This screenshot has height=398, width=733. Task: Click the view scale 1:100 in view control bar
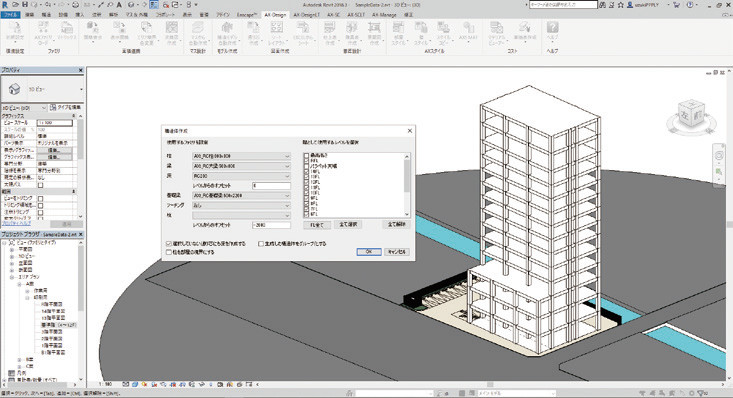pyautogui.click(x=106, y=384)
